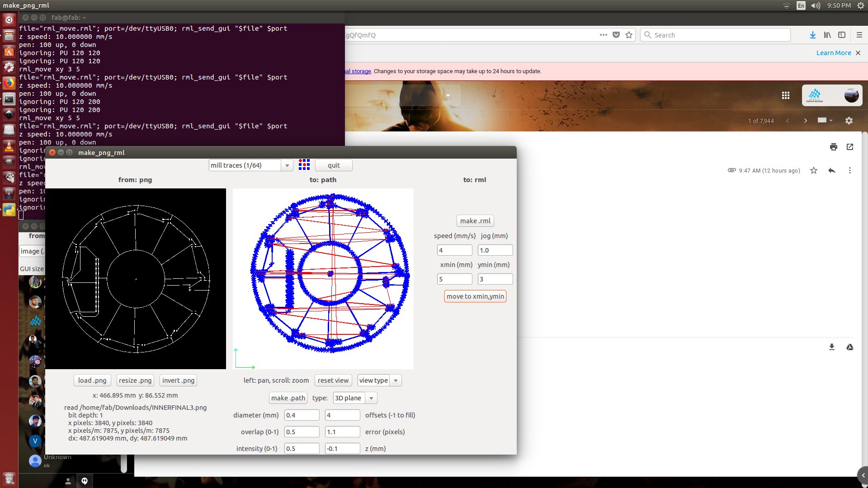Open the mill traces (1/64) dropdown
Viewport: 868px width, 488px height.
click(x=287, y=165)
